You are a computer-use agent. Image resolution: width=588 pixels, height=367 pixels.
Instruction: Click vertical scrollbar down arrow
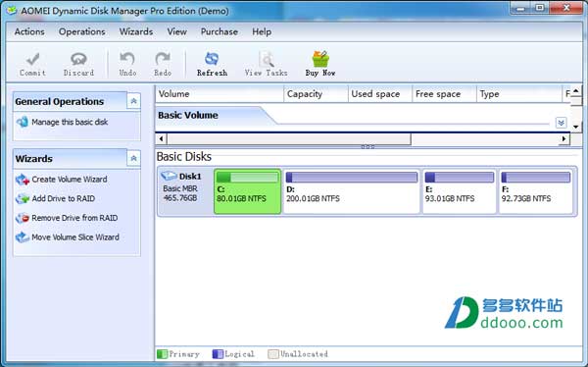[x=576, y=127]
